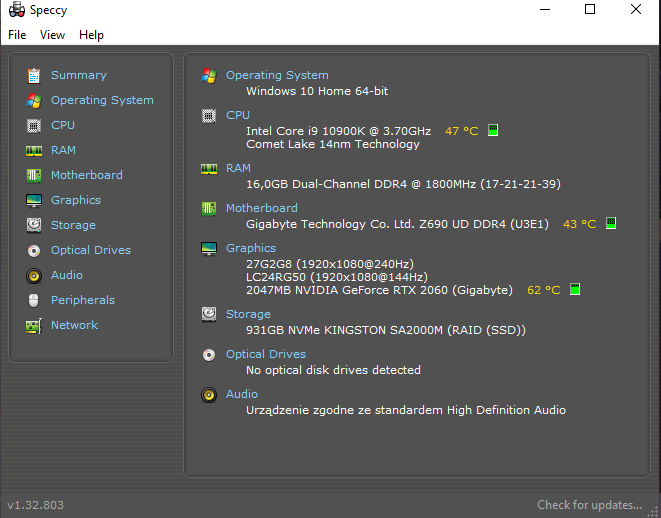This screenshot has width=661, height=518.
Task: Click the KINGSTON SA2000M storage entry
Action: [386, 330]
